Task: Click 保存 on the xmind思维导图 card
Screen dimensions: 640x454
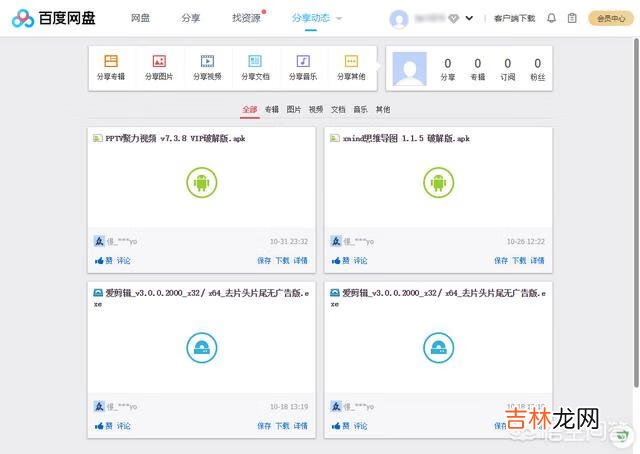Action: (x=500, y=260)
